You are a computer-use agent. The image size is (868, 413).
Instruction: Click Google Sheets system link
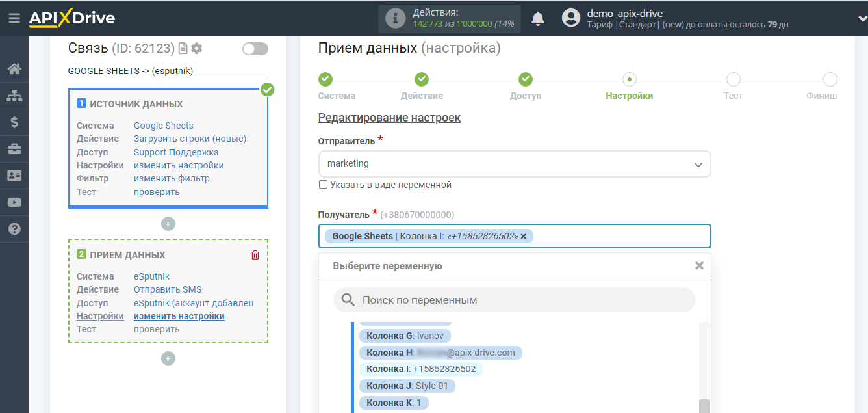[x=164, y=126]
